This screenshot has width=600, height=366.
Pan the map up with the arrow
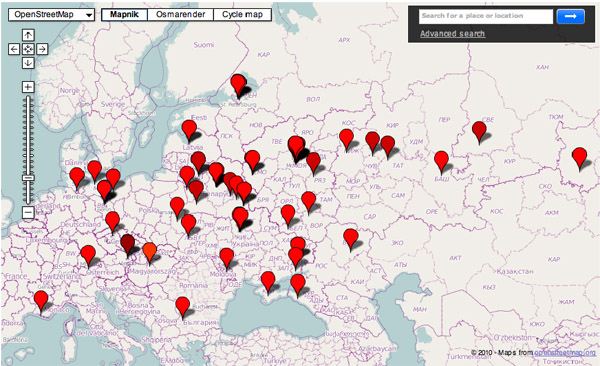(x=28, y=35)
